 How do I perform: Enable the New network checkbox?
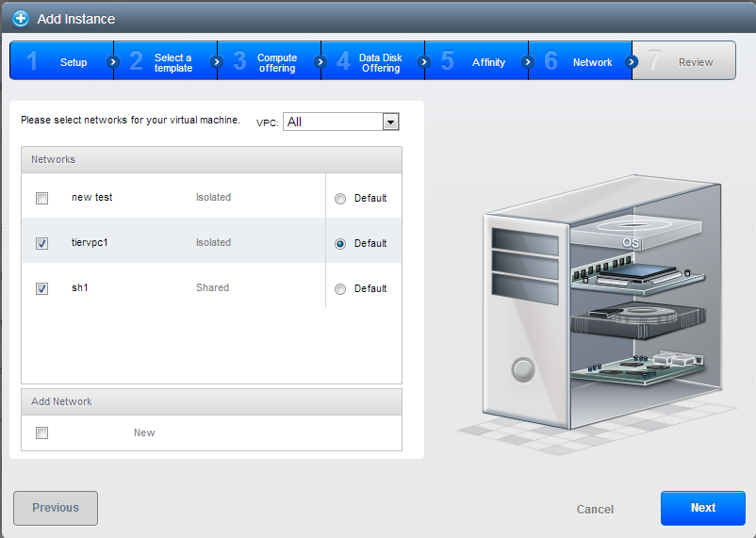41,432
